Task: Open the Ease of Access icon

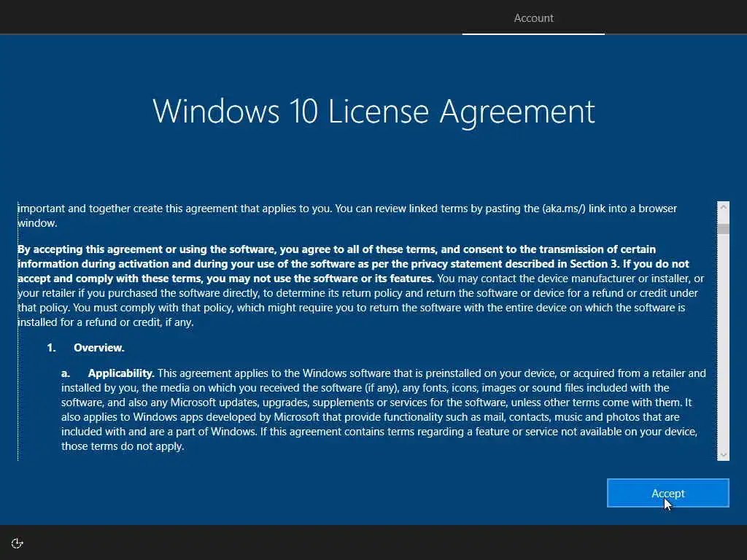Action: 18,543
